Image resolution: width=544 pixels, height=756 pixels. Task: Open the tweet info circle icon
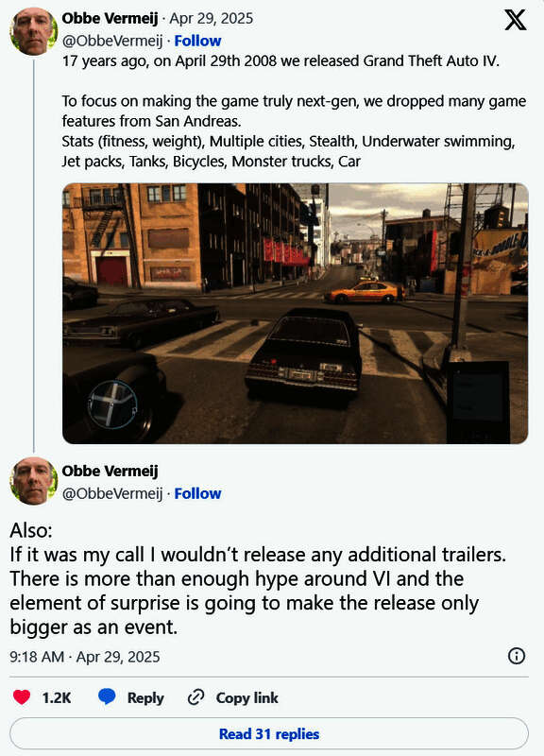point(517,656)
